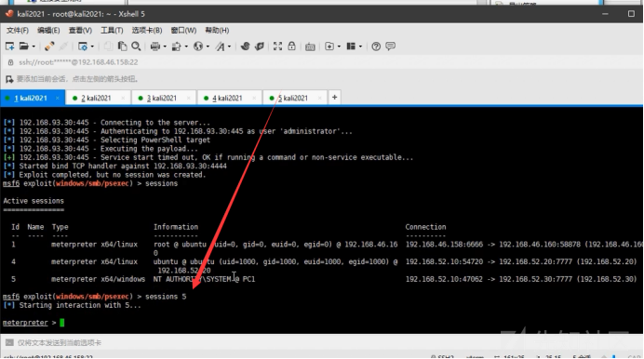This screenshot has width=644, height=359.
Task: Expand the Print icon's dropdown arrow
Action: pyautogui.click(x=165, y=47)
